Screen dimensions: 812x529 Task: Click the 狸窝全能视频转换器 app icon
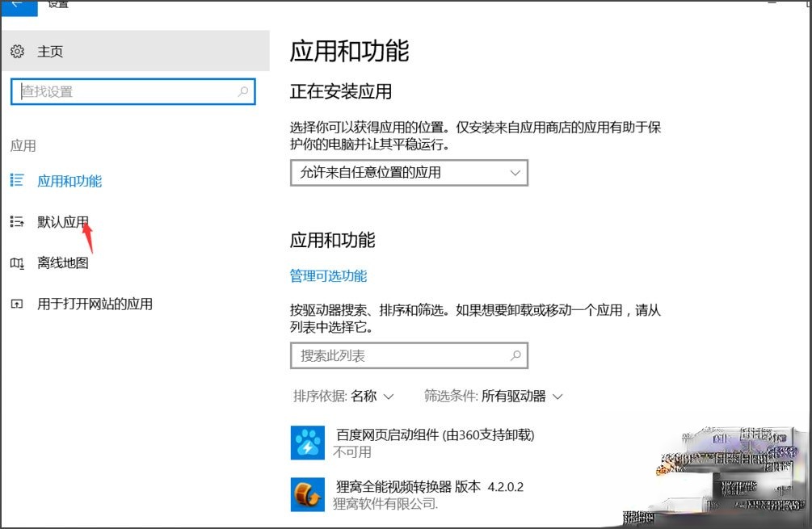point(305,493)
